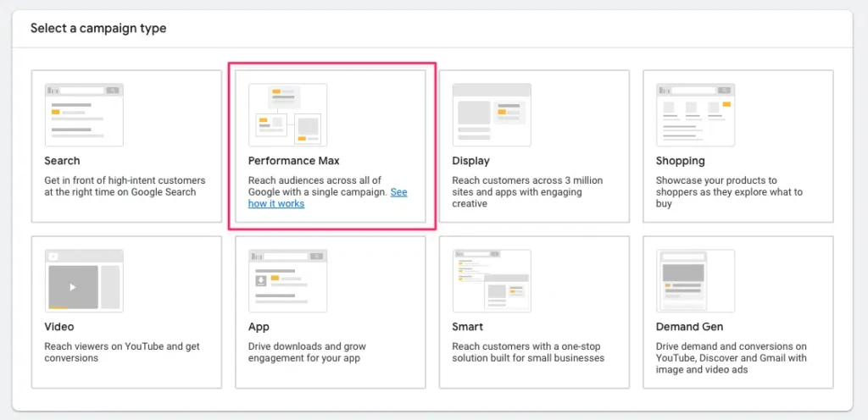868x420 pixels.
Task: Click the Performance Max campaign illustration icon
Action: pyautogui.click(x=288, y=114)
